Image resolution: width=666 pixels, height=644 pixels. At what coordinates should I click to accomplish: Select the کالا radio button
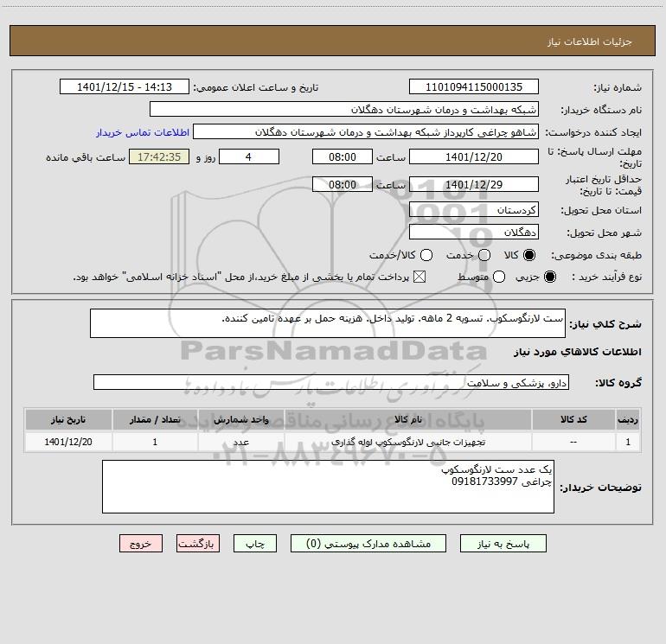click(529, 255)
